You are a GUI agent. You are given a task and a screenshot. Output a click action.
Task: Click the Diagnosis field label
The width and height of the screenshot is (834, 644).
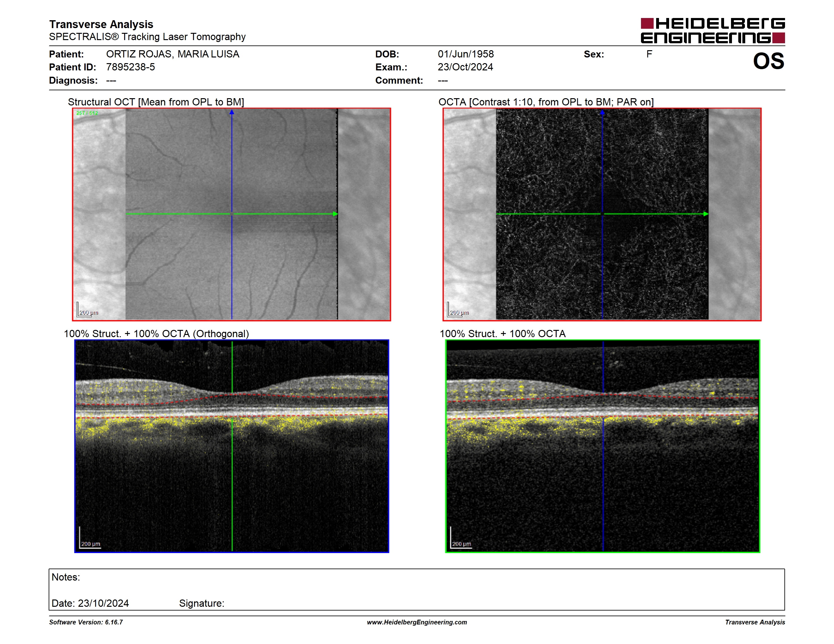pyautogui.click(x=73, y=80)
